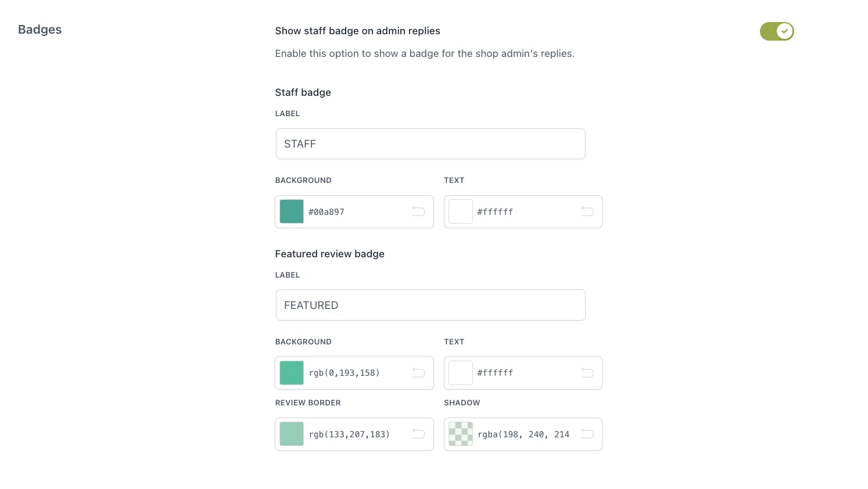Open featured badge text color swatch
This screenshot has width=868, height=489.
461,373
